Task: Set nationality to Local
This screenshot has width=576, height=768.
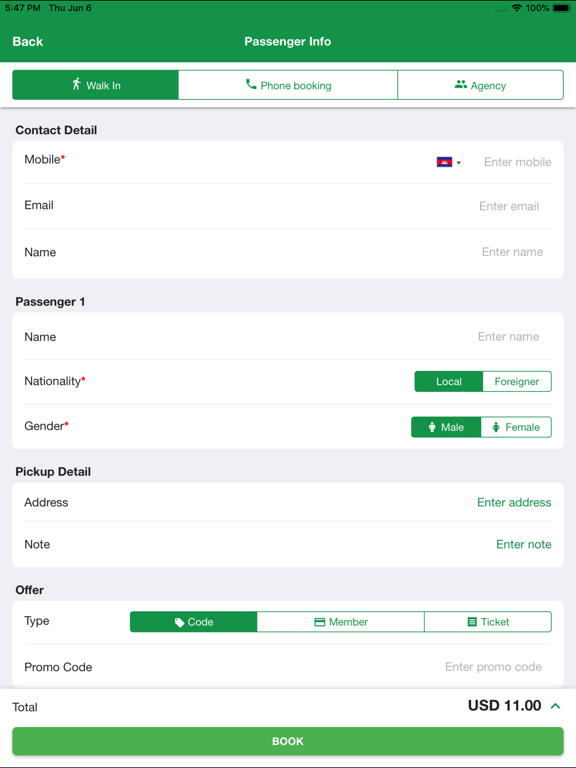Action: pyautogui.click(x=449, y=382)
